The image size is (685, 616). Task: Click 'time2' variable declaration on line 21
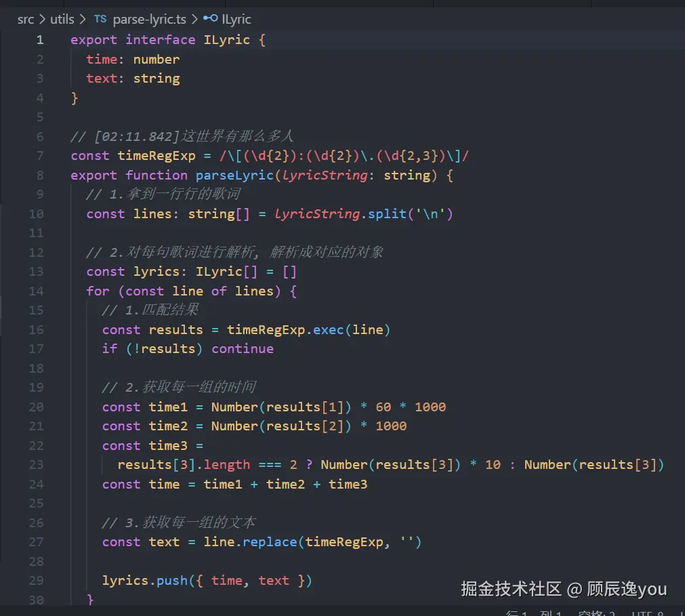coord(168,426)
